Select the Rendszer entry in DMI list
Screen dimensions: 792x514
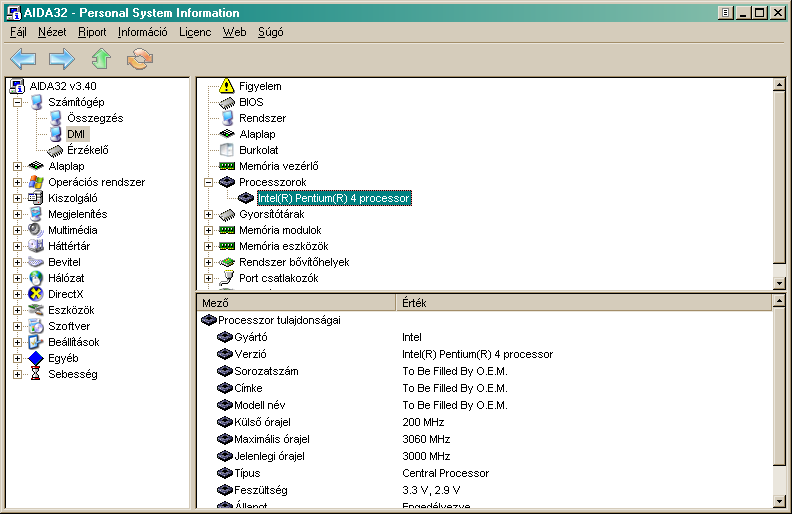click(x=262, y=118)
